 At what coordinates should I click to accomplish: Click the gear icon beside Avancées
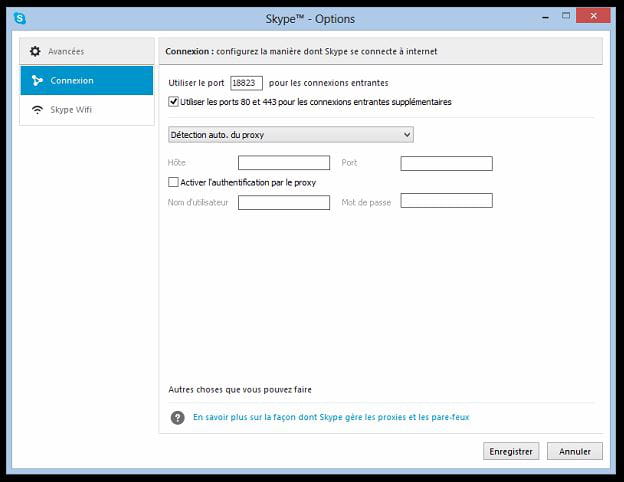pos(35,51)
